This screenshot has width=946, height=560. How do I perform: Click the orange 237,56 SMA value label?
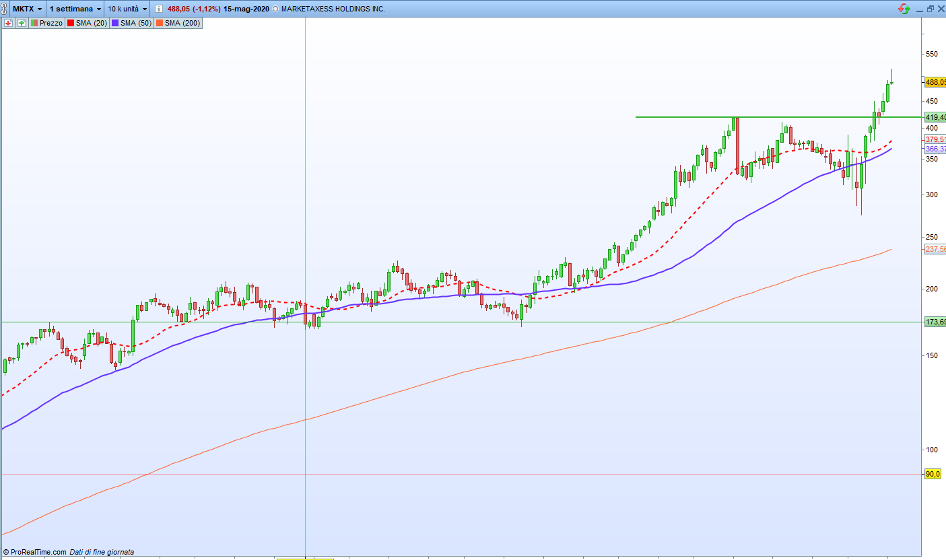pos(935,249)
